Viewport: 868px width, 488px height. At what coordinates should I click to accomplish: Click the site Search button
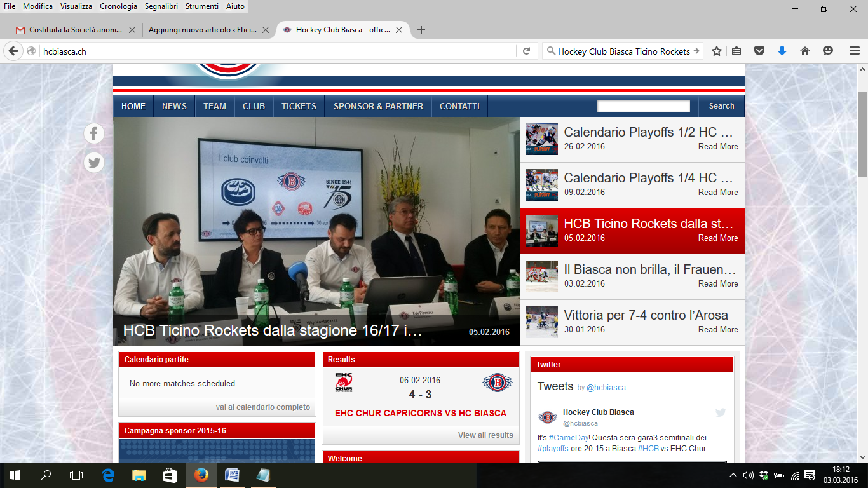[721, 106]
